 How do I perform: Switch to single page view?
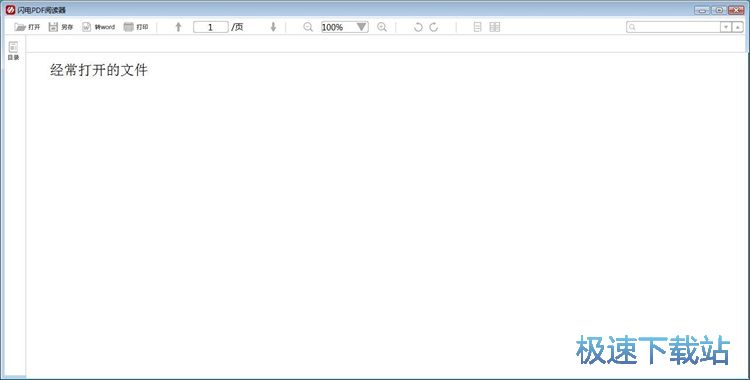(x=477, y=27)
